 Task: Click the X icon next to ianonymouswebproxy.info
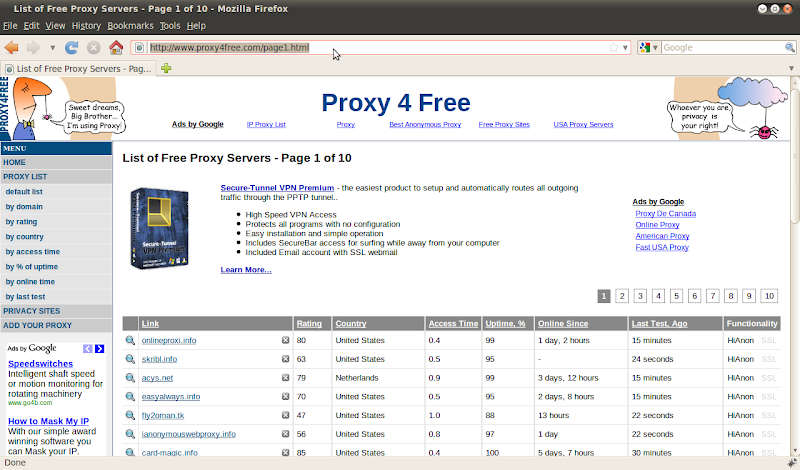pyautogui.click(x=286, y=434)
